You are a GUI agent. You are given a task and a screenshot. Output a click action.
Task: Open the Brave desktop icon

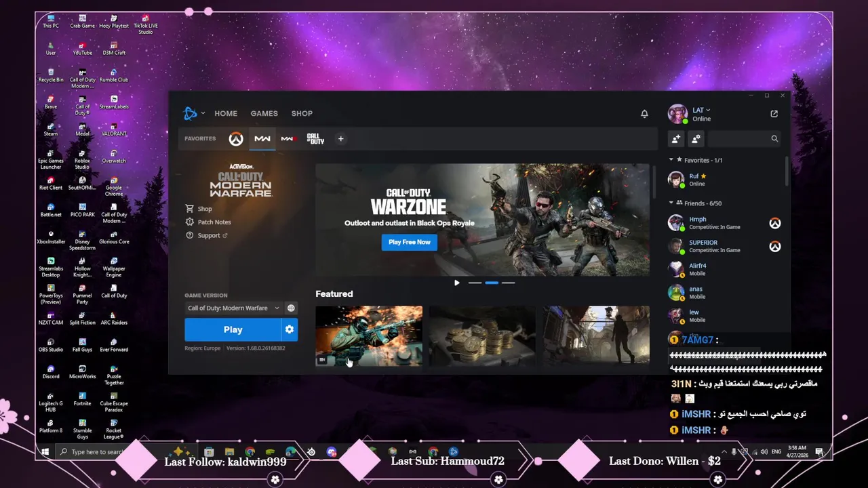coord(51,102)
